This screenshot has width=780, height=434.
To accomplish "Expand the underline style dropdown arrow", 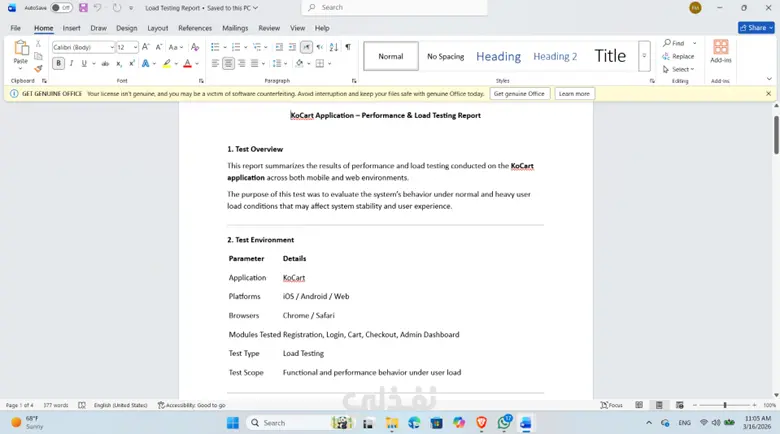I will pyautogui.click(x=94, y=63).
